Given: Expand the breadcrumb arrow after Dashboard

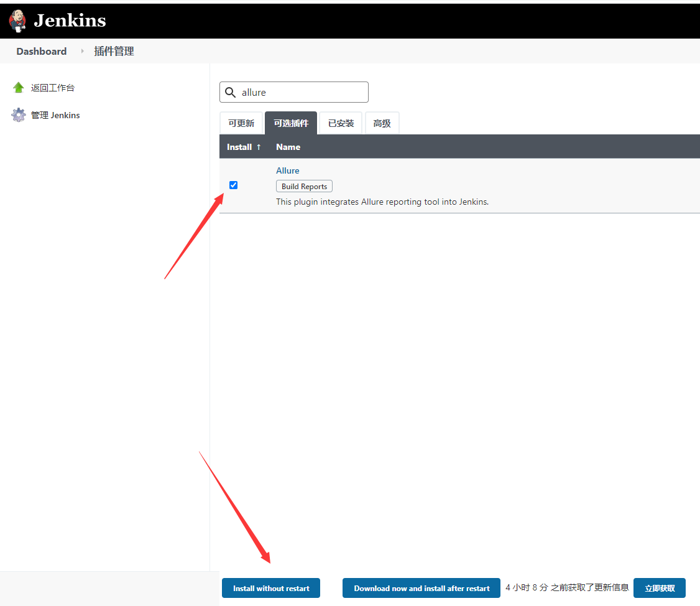Looking at the screenshot, I should [82, 51].
